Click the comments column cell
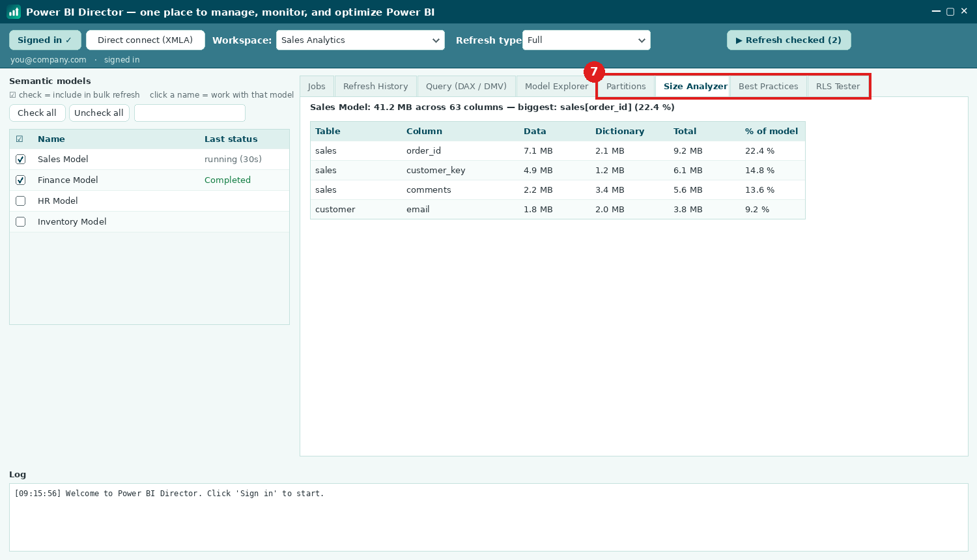The width and height of the screenshot is (977, 560). point(429,189)
